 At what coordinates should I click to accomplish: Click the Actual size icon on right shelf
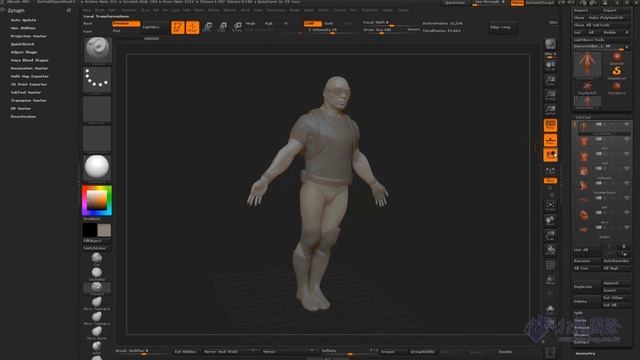[x=550, y=95]
